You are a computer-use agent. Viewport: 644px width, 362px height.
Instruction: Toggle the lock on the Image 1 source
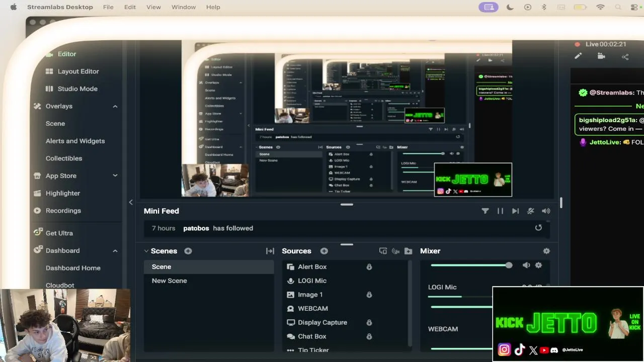pyautogui.click(x=369, y=295)
